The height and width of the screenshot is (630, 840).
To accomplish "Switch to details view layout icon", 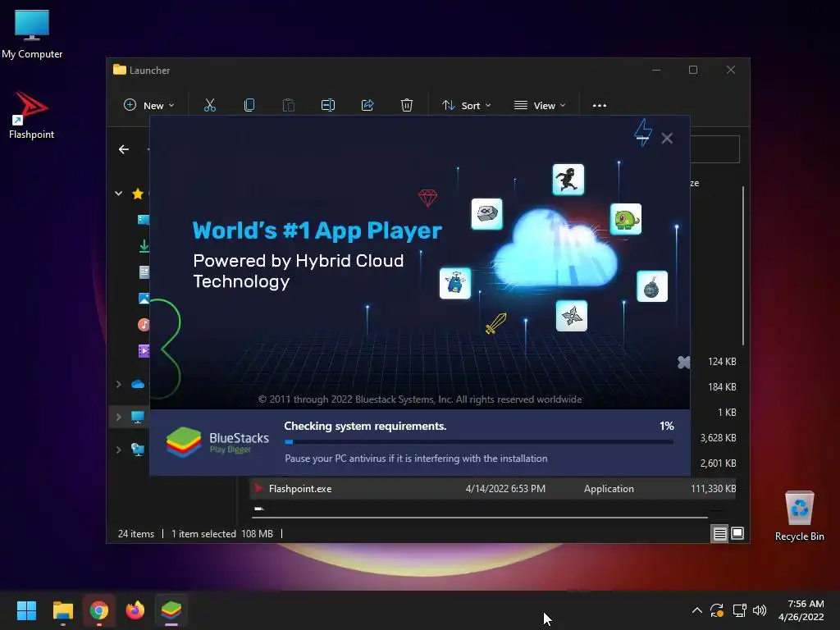I will pos(719,533).
